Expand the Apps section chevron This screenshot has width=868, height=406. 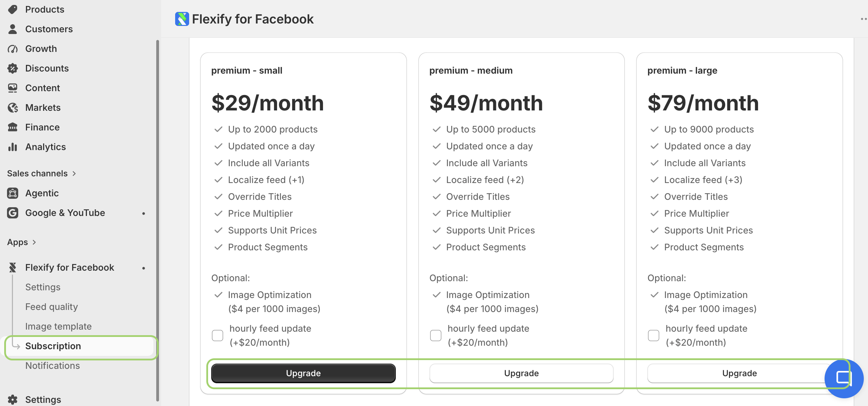tap(34, 242)
